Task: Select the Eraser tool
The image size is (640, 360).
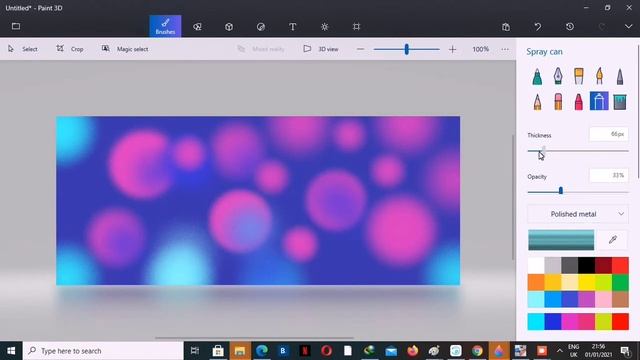Action: [x=558, y=101]
